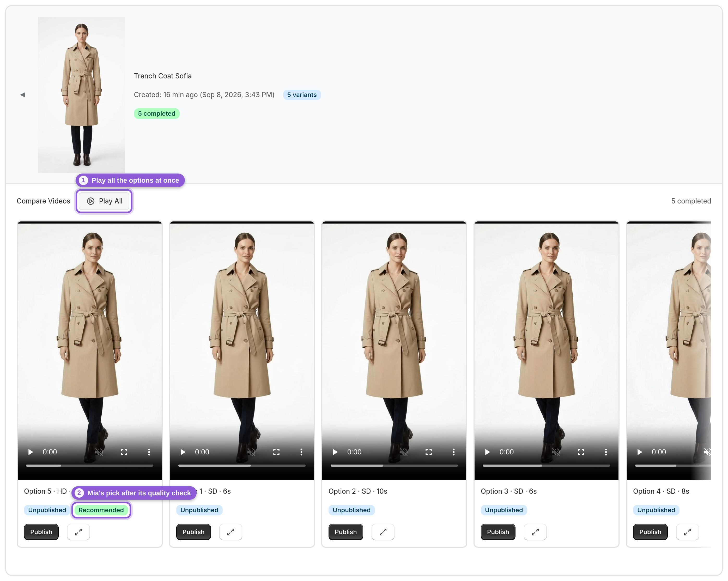Unmute the Option 2 video

[x=404, y=452]
